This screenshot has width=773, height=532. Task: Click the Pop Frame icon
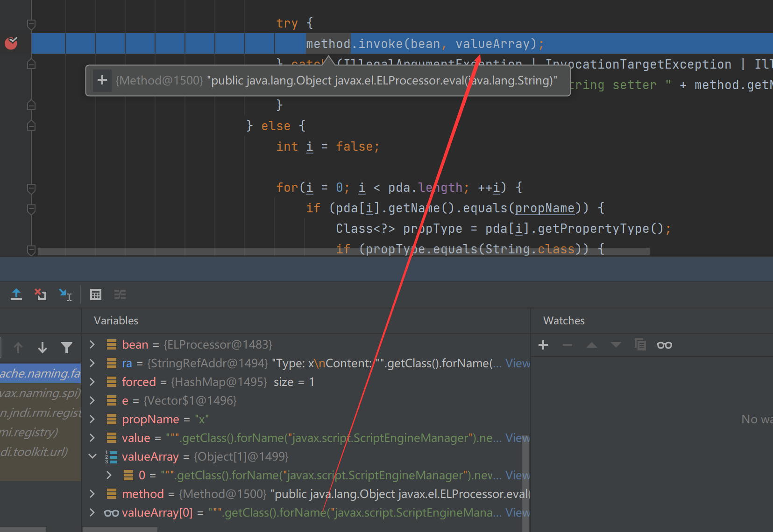(x=16, y=294)
